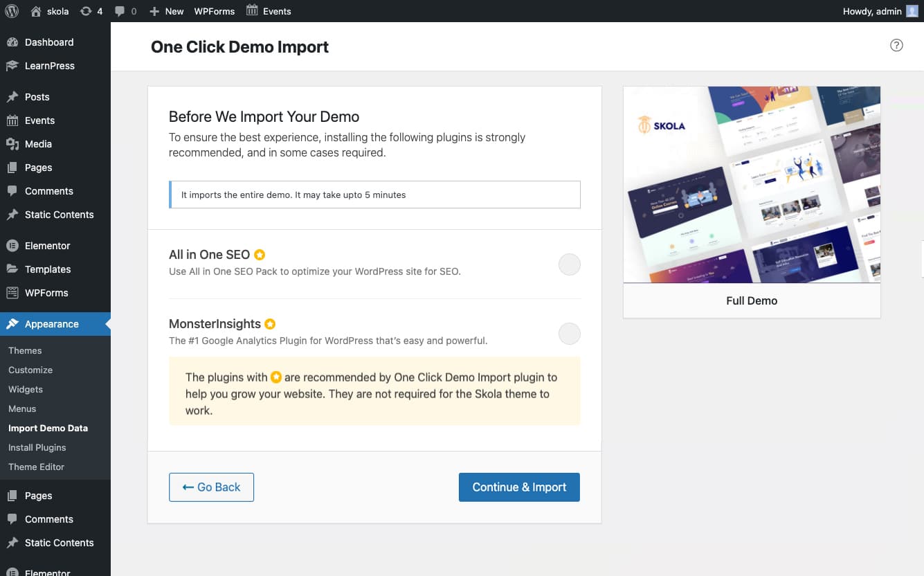Open the second Static Contents item near bottom
This screenshot has height=576, width=924.
click(55, 543)
